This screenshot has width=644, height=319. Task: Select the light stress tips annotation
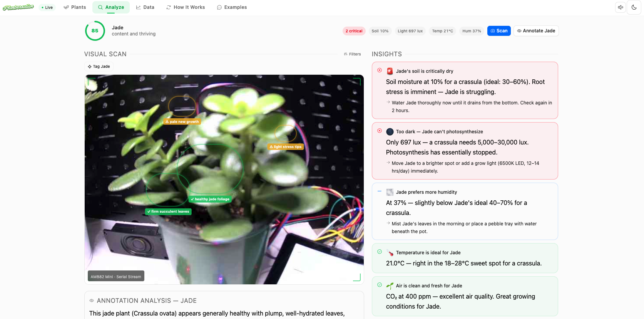click(285, 147)
